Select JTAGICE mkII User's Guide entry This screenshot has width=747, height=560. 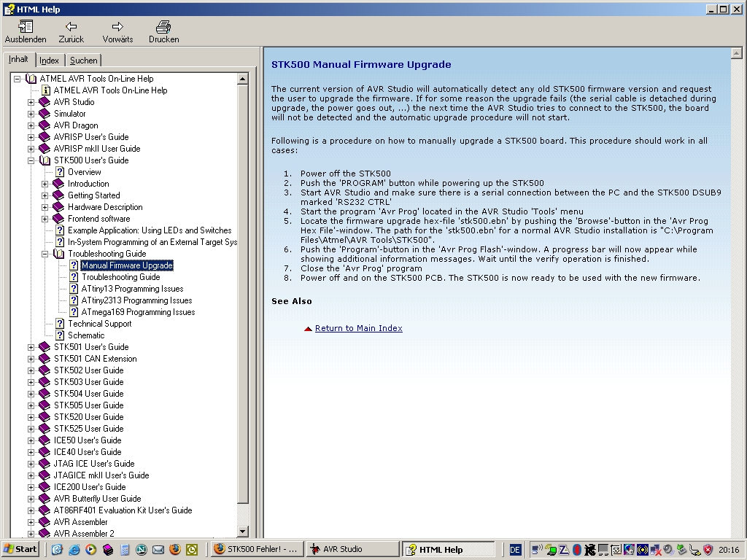[101, 475]
